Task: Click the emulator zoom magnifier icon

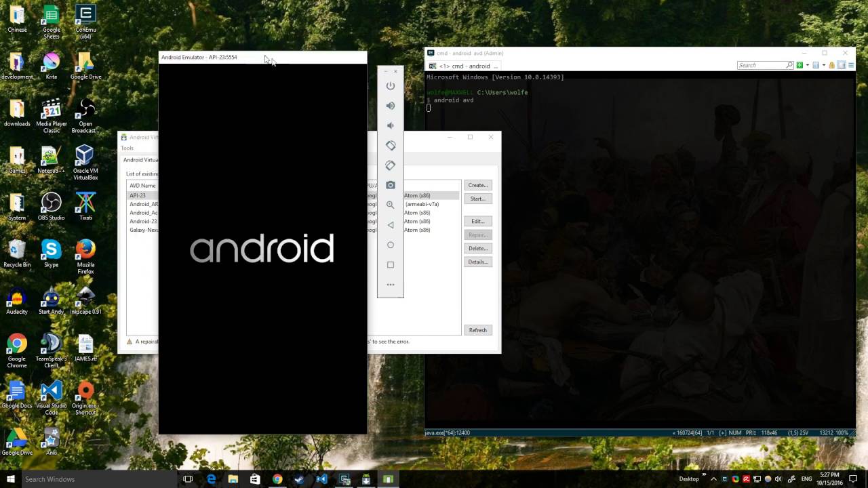Action: (x=390, y=205)
